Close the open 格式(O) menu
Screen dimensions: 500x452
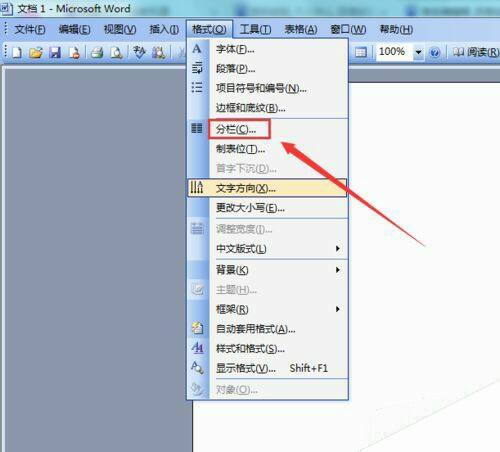[209, 30]
